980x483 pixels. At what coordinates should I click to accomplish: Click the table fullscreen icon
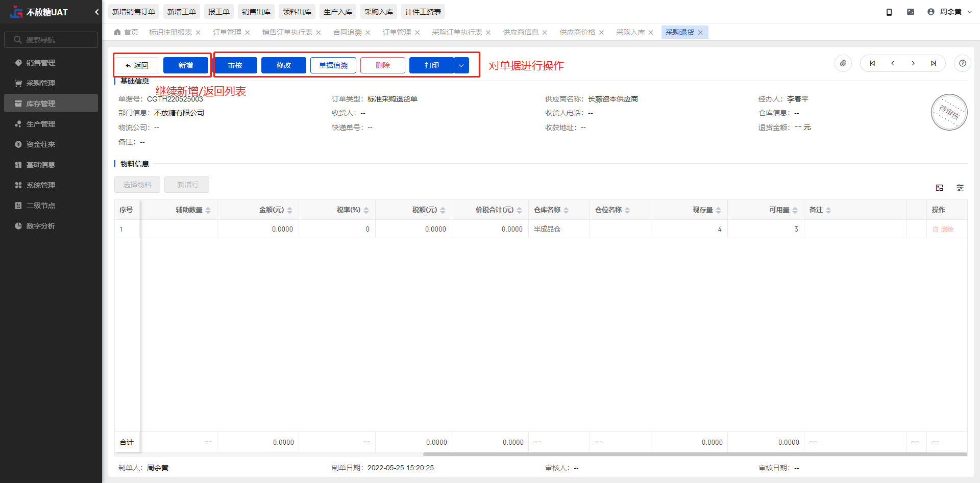[940, 188]
